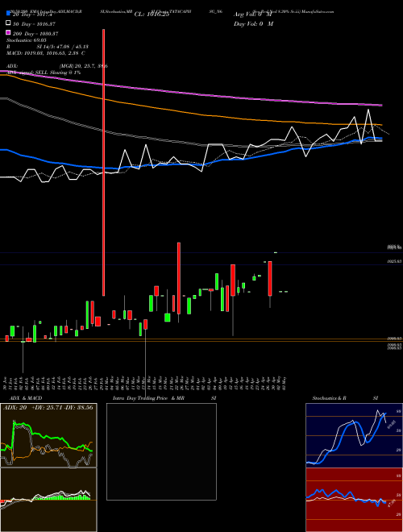Click the ADX '(MGR) 20, 25.7, 38.6' values
403x532 pixels.
point(83,66)
